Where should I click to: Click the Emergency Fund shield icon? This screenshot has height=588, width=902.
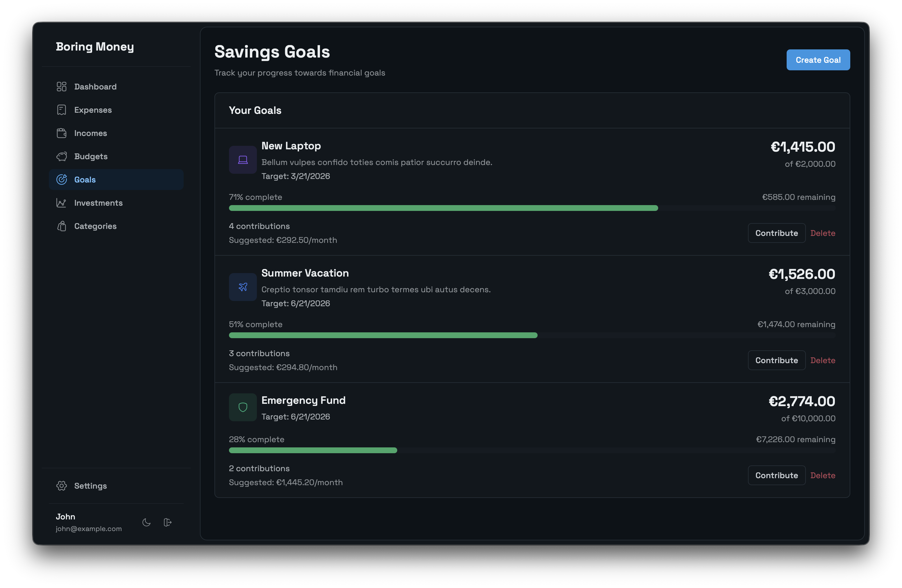point(243,407)
